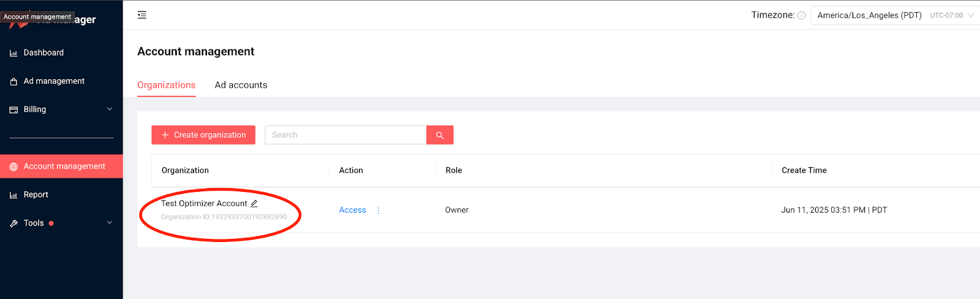Click the Billing card icon in sidebar
The image size is (980, 299).
click(13, 110)
